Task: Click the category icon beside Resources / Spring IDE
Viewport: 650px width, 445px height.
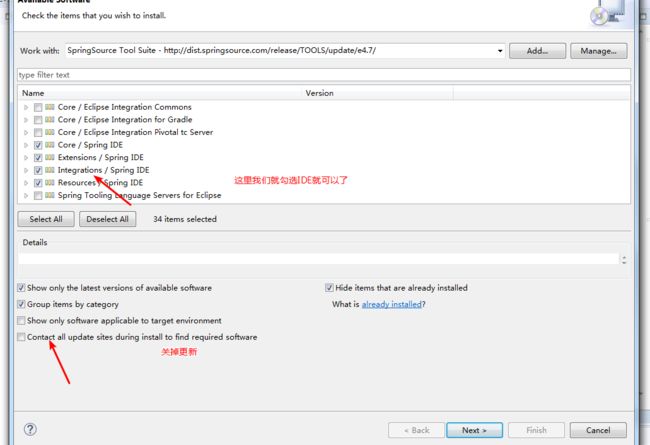Action: pyautogui.click(x=50, y=182)
